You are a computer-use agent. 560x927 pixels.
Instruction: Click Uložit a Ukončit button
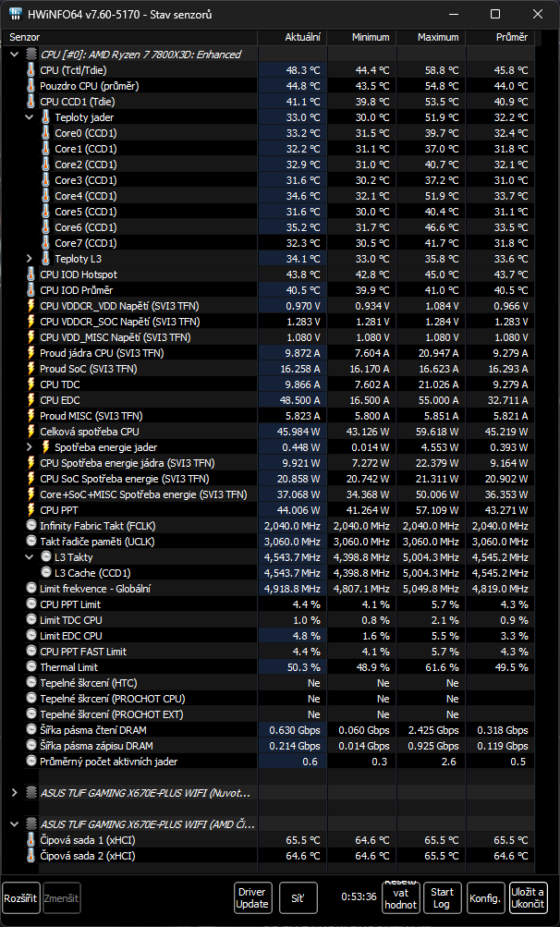click(x=528, y=898)
